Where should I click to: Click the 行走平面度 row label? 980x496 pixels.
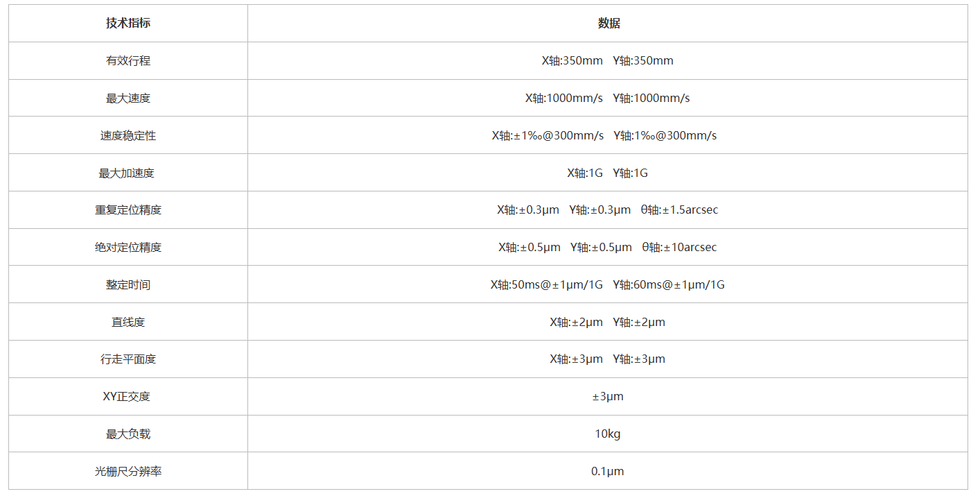pos(128,359)
